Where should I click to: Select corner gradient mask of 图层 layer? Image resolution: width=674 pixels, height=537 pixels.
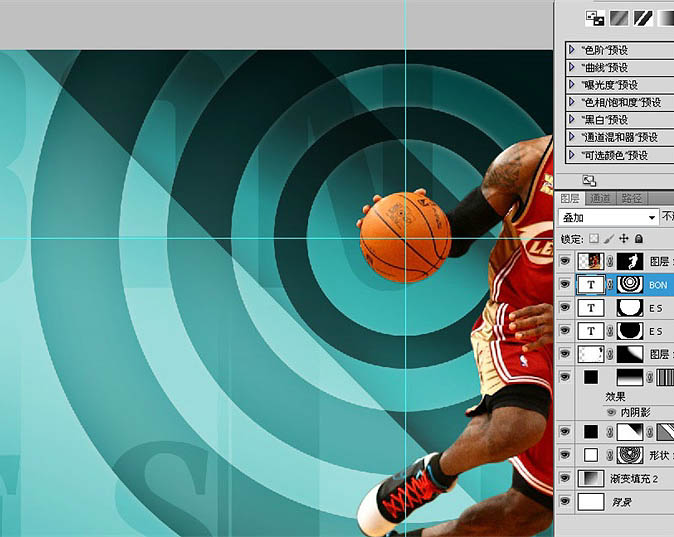(x=630, y=354)
